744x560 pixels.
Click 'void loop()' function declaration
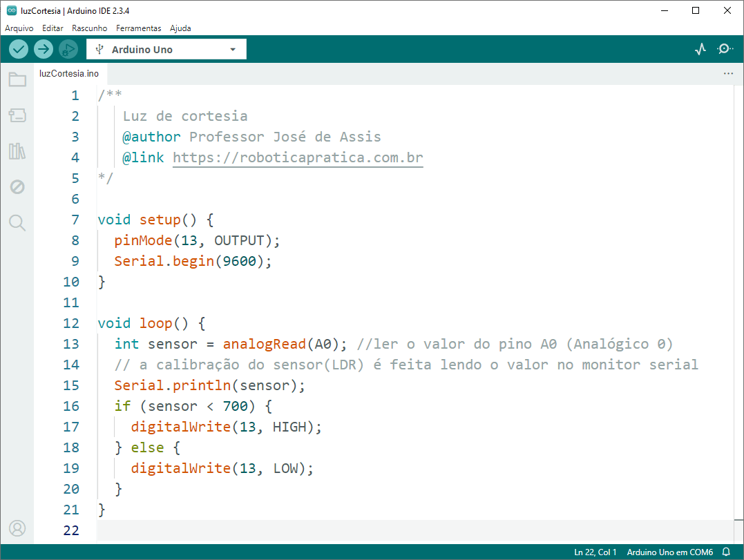143,323
